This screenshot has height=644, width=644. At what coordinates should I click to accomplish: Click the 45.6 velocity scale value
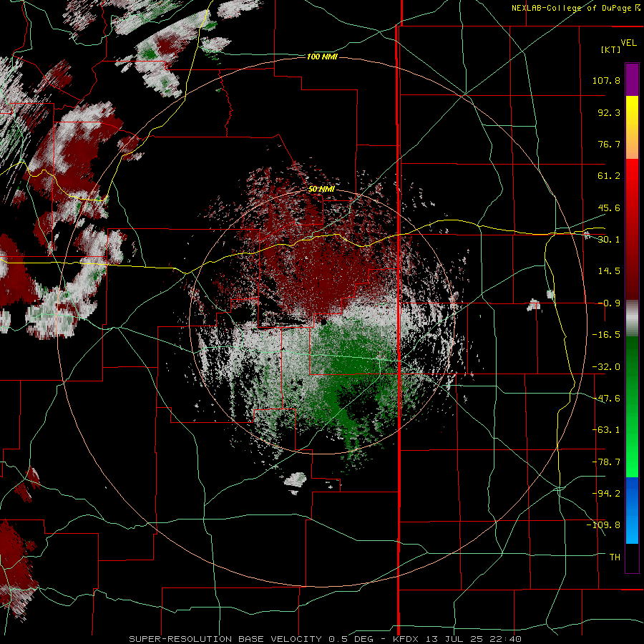(x=609, y=208)
